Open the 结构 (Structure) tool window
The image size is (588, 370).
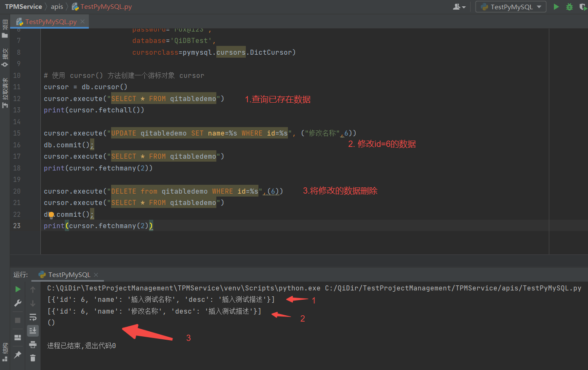pyautogui.click(x=5, y=352)
